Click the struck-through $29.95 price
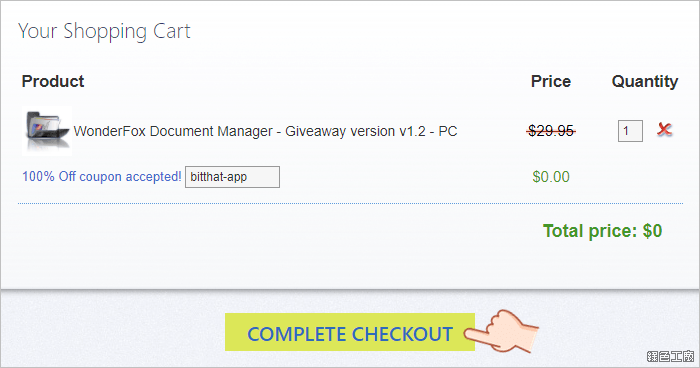 [551, 131]
